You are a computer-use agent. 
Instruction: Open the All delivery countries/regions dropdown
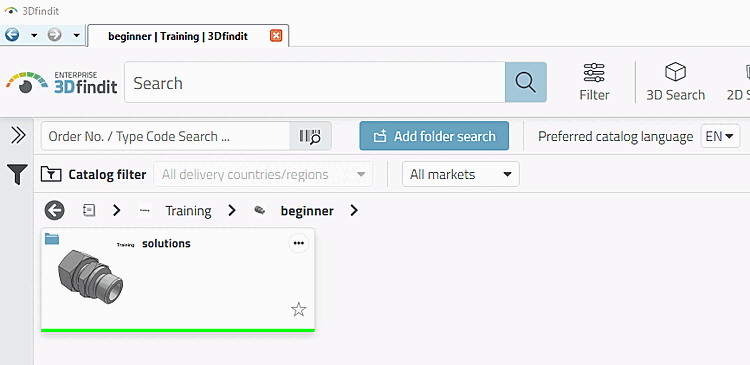(263, 175)
